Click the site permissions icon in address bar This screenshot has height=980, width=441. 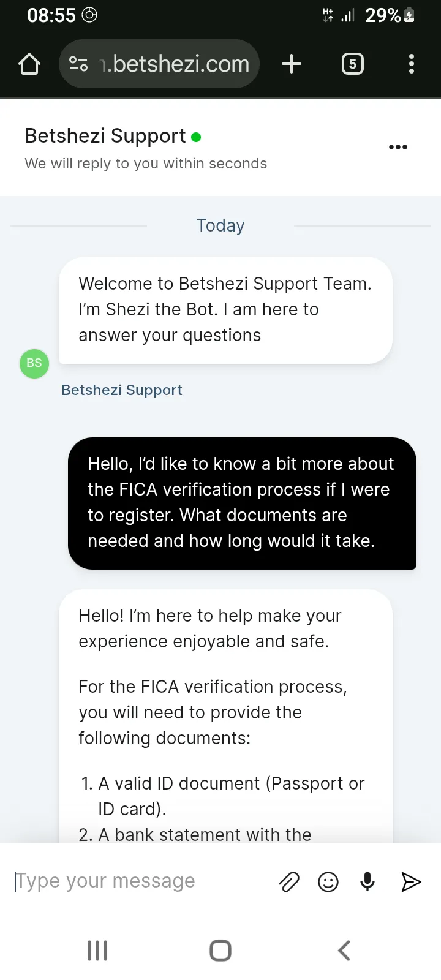[x=79, y=63]
